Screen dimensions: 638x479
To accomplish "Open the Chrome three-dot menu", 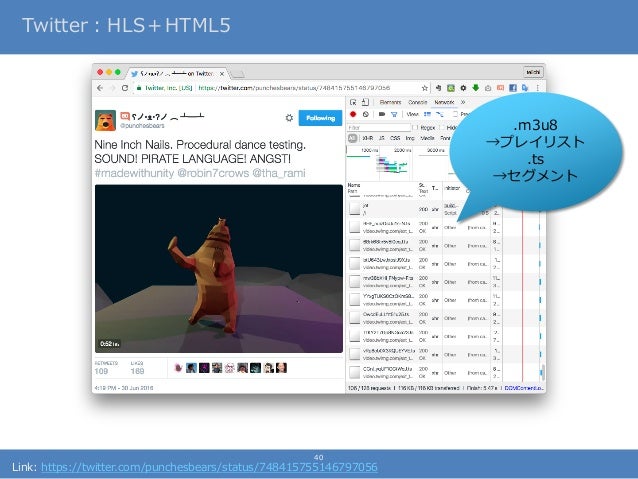I will (x=537, y=88).
